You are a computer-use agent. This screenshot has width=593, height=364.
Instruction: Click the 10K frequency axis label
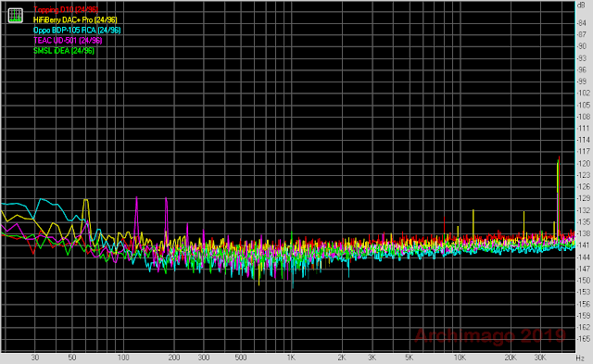coord(460,358)
